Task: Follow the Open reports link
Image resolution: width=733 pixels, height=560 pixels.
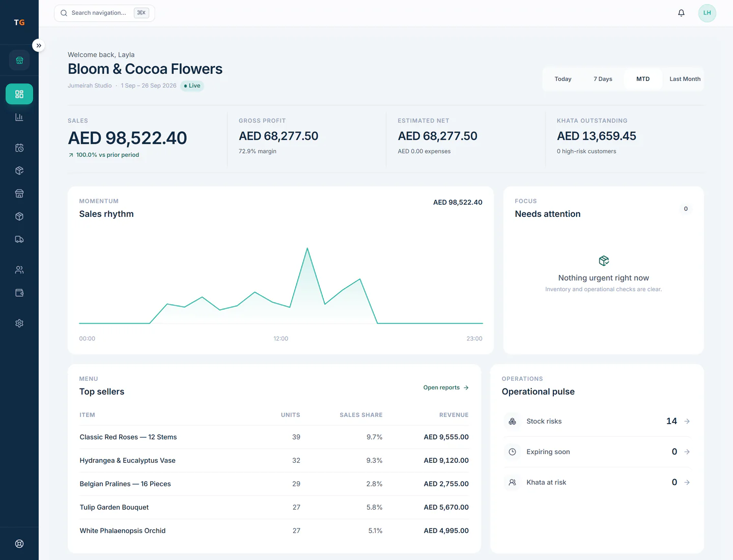Action: pos(446,387)
